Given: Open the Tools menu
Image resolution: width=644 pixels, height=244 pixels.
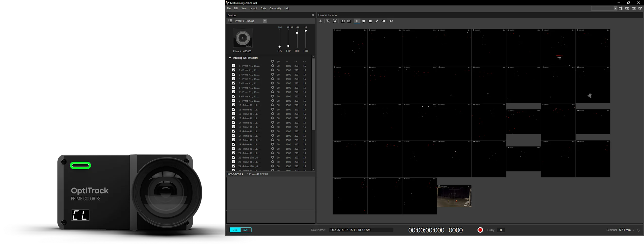Looking at the screenshot, I should point(263,8).
